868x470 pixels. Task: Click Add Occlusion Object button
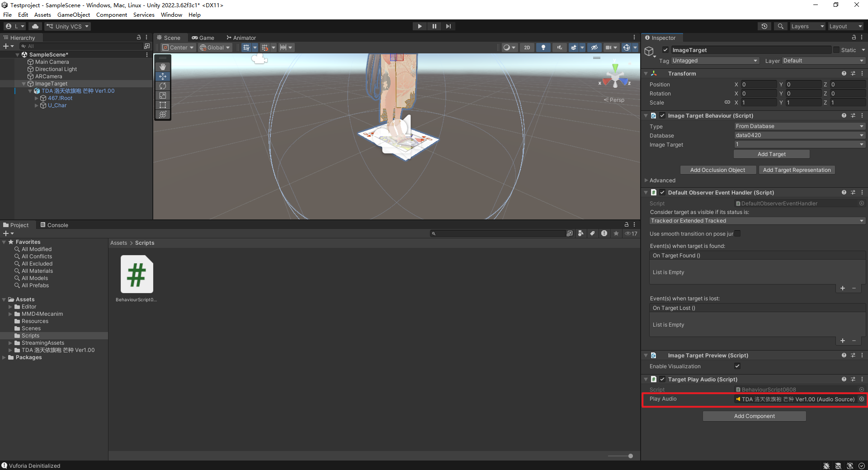[717, 170]
